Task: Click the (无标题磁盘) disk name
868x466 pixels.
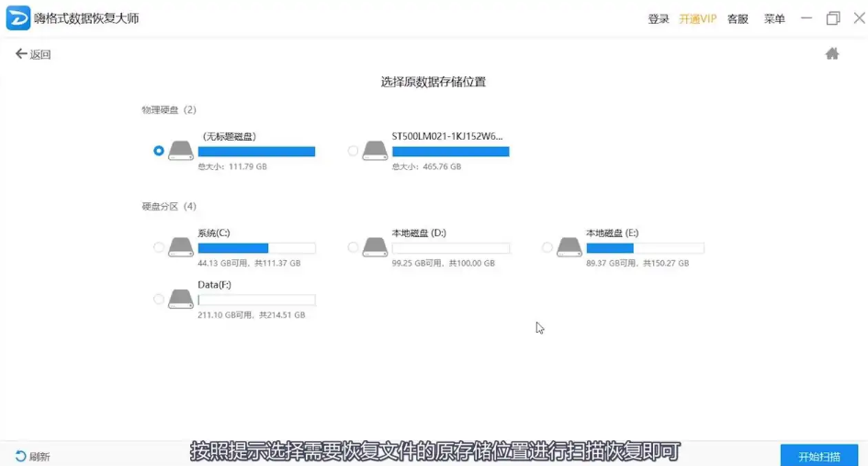Action: 228,136
